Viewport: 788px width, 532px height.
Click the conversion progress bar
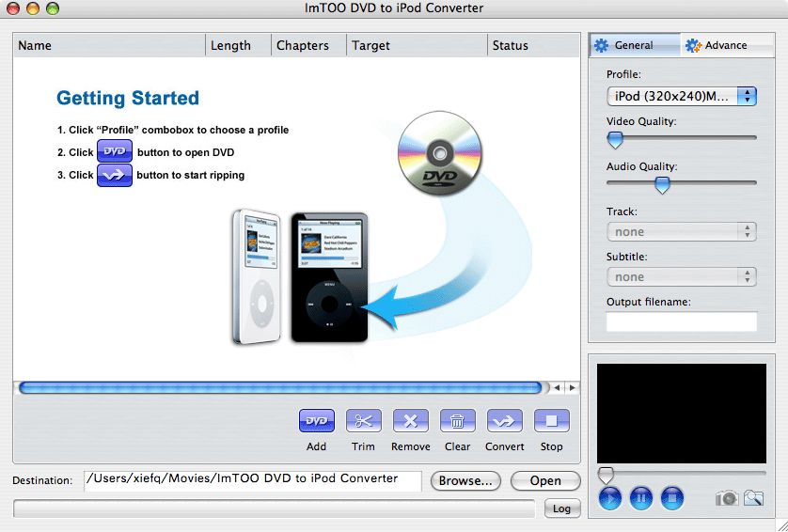pyautogui.click(x=274, y=509)
